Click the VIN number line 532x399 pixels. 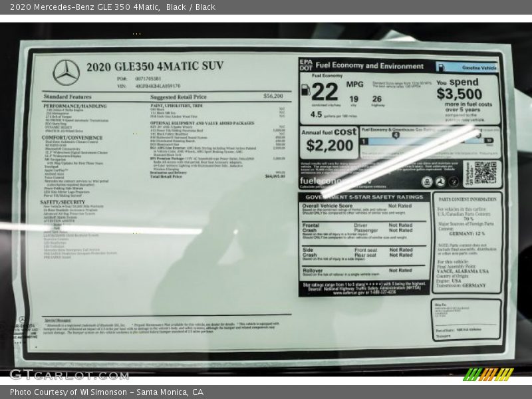pyautogui.click(x=148, y=86)
